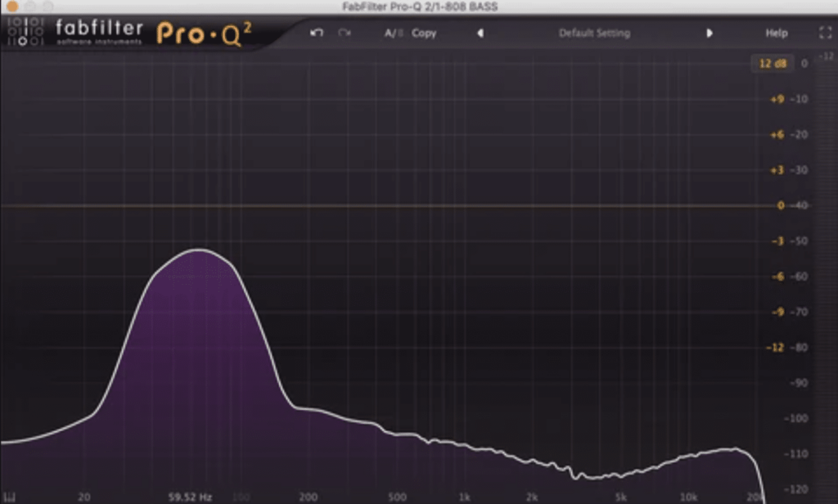Open Help
Image resolution: width=838 pixels, height=504 pixels.
click(x=776, y=33)
